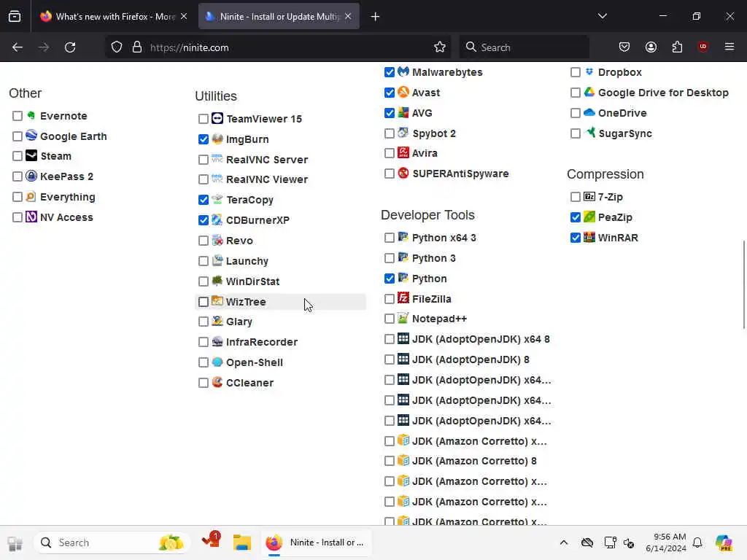Click the Google Drive for Desktop icon
The image size is (747, 560).
click(589, 92)
